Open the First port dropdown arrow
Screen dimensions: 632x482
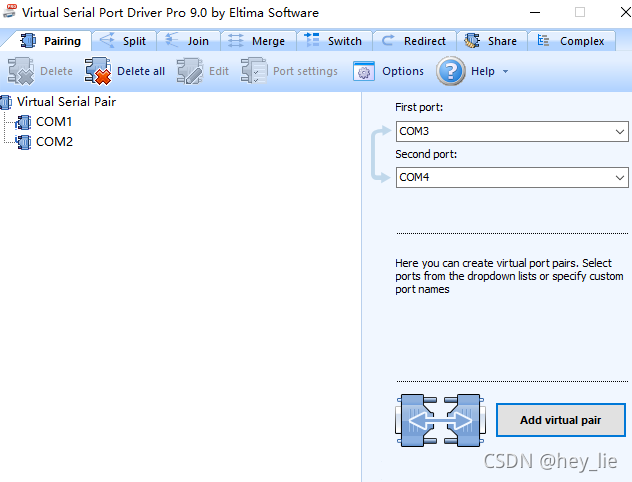coord(620,132)
